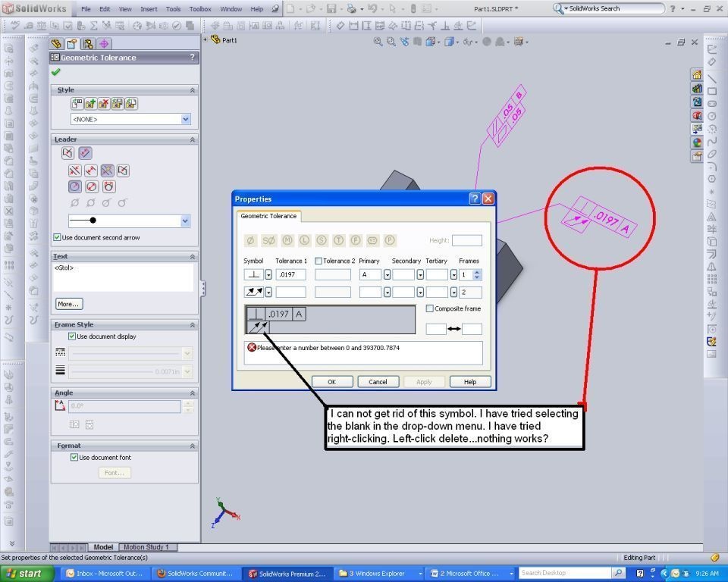Open the first-row Secondary datum dropdown
The height and width of the screenshot is (582, 728).
(x=420, y=275)
